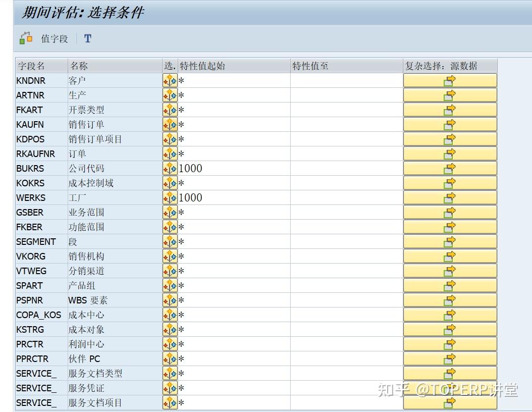
Task: Click the 特性值起始 field for FKART 开票类型
Action: click(232, 110)
